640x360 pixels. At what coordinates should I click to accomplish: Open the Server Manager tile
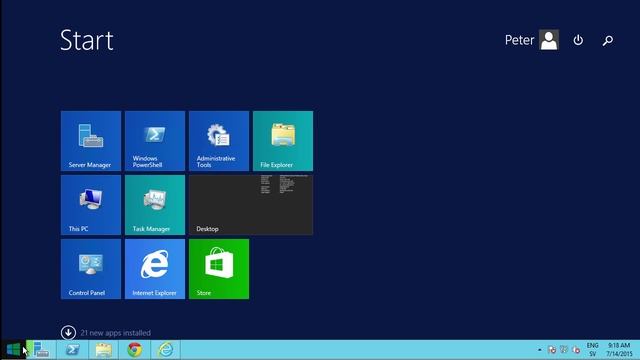tap(91, 141)
